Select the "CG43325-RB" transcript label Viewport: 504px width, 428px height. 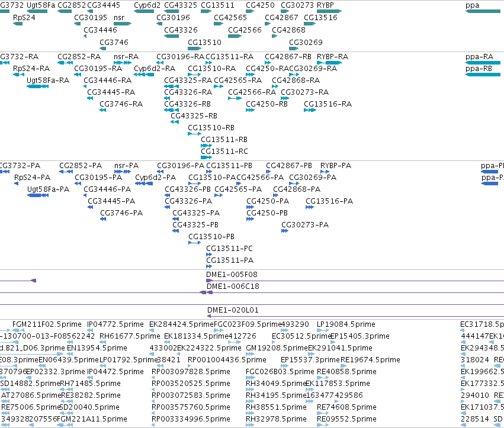(x=194, y=116)
